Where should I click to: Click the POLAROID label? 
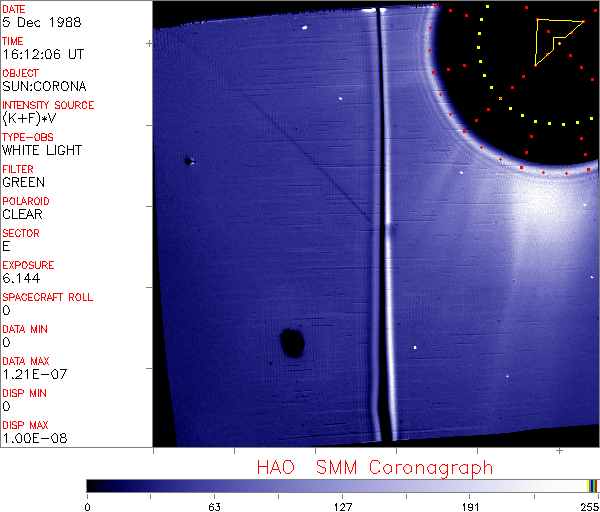click(x=26, y=201)
